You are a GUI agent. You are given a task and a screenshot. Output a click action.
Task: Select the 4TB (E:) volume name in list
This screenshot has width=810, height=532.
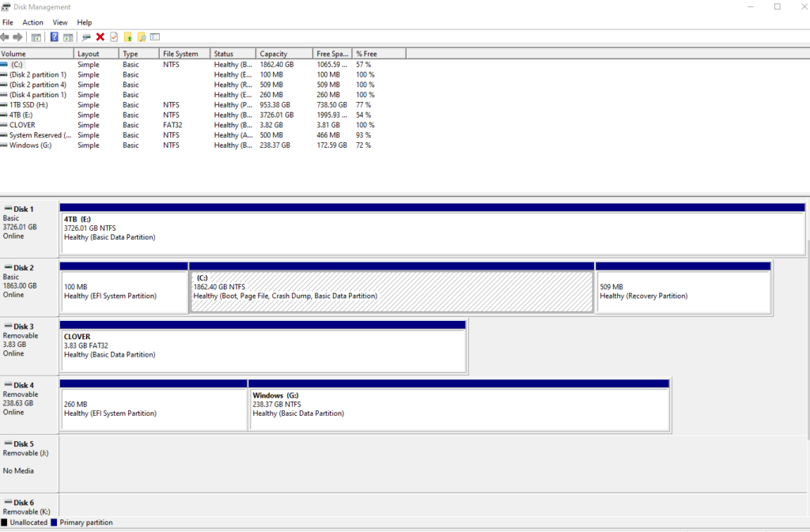[x=21, y=115]
